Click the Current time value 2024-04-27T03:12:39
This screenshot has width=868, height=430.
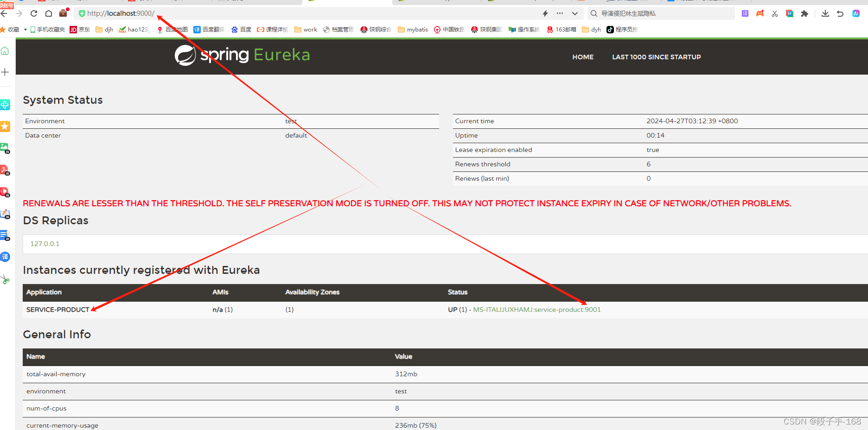[x=692, y=121]
